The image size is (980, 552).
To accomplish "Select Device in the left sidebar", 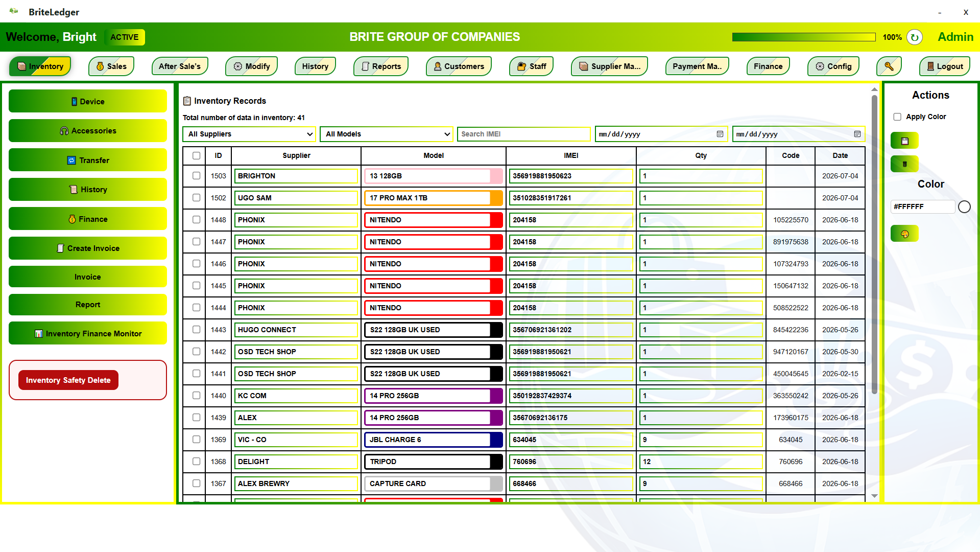I will pyautogui.click(x=88, y=101).
